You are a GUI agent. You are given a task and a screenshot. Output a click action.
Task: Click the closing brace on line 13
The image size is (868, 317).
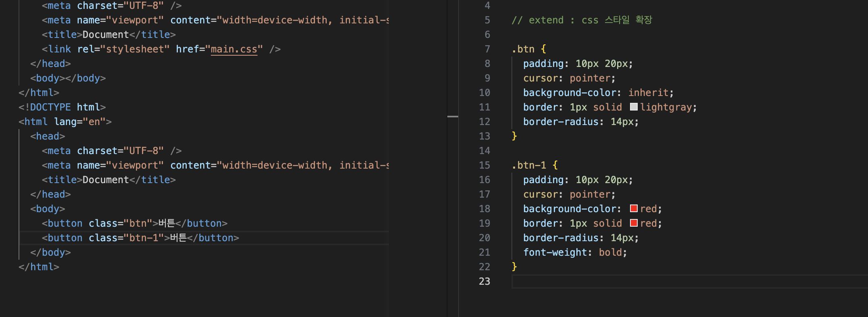[x=514, y=136]
